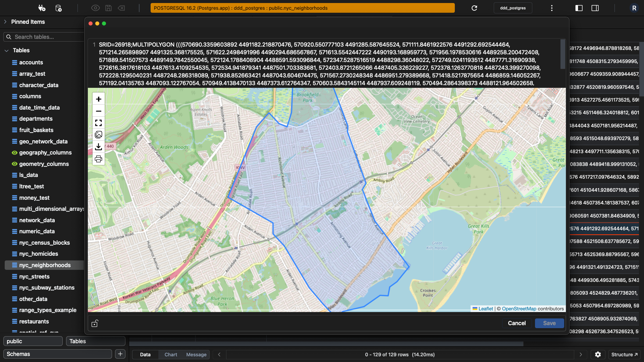This screenshot has width=644, height=362.
Task: Switch to the Chart tab
Action: click(171, 355)
